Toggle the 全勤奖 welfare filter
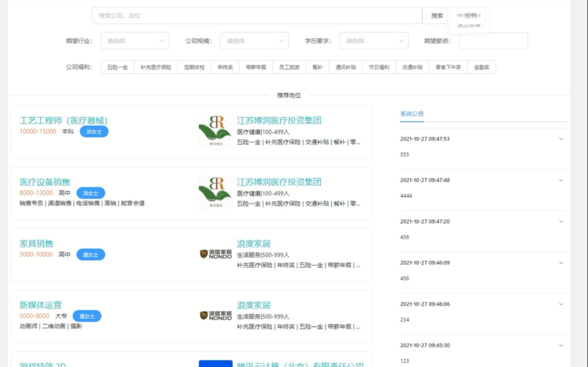The height and width of the screenshot is (367, 588). 482,66
